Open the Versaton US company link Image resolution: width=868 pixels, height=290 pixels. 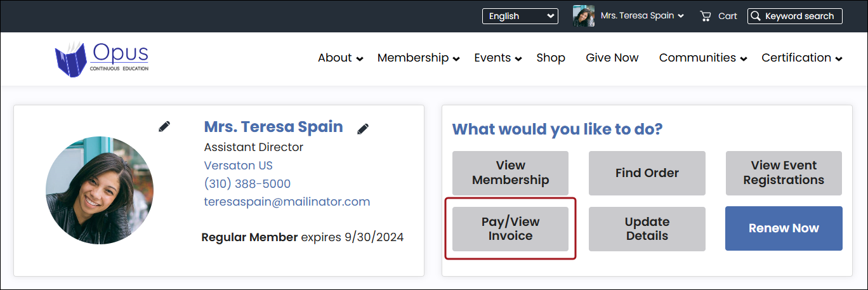pos(238,166)
